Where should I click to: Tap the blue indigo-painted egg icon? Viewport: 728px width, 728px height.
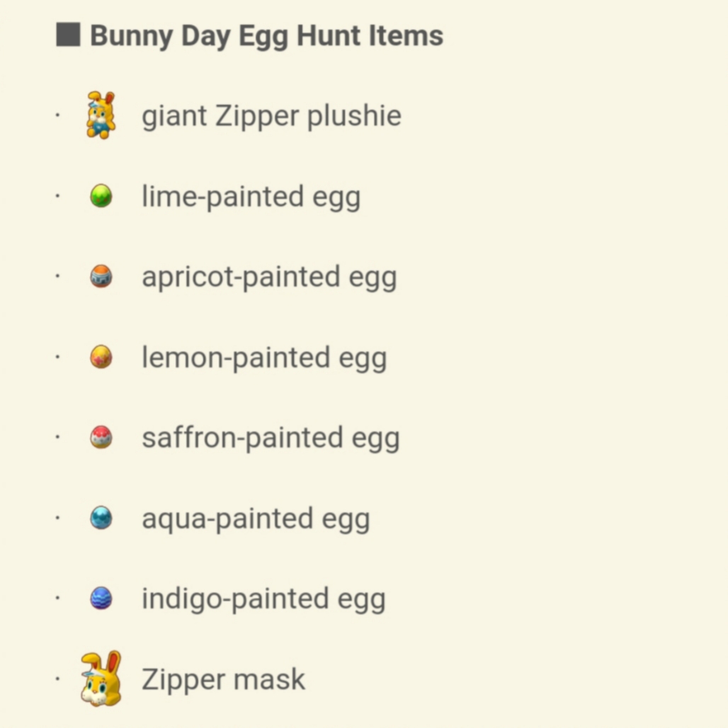point(101,598)
